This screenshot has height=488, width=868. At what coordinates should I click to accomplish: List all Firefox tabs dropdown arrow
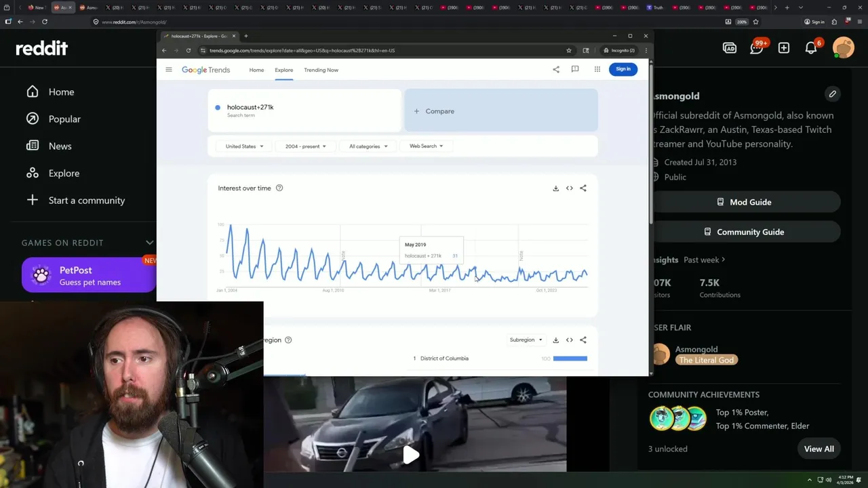(x=801, y=7)
